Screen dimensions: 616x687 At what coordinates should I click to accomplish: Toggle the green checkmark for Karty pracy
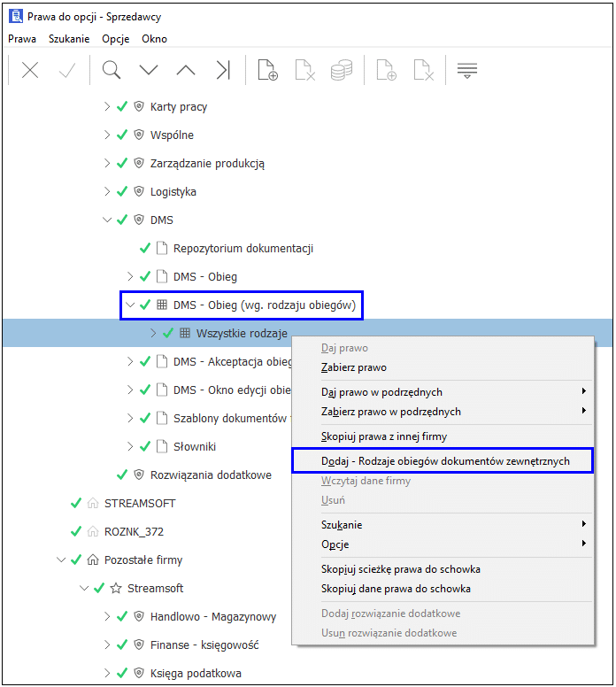[x=122, y=106]
